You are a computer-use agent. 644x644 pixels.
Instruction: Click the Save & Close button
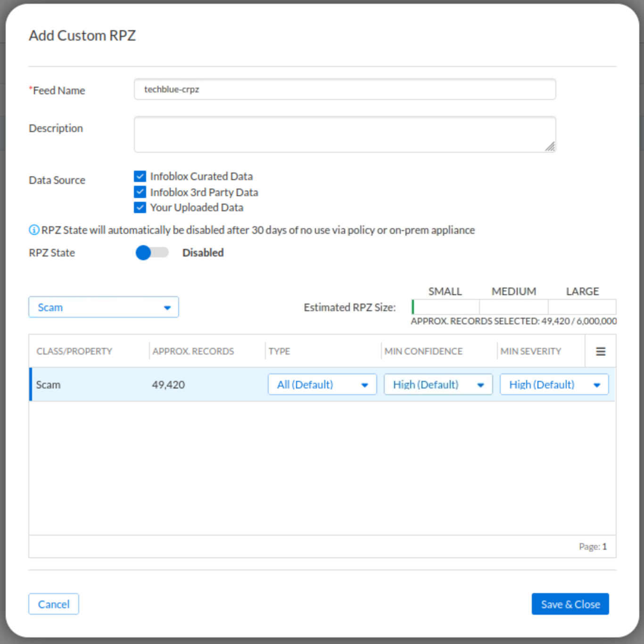pos(570,604)
